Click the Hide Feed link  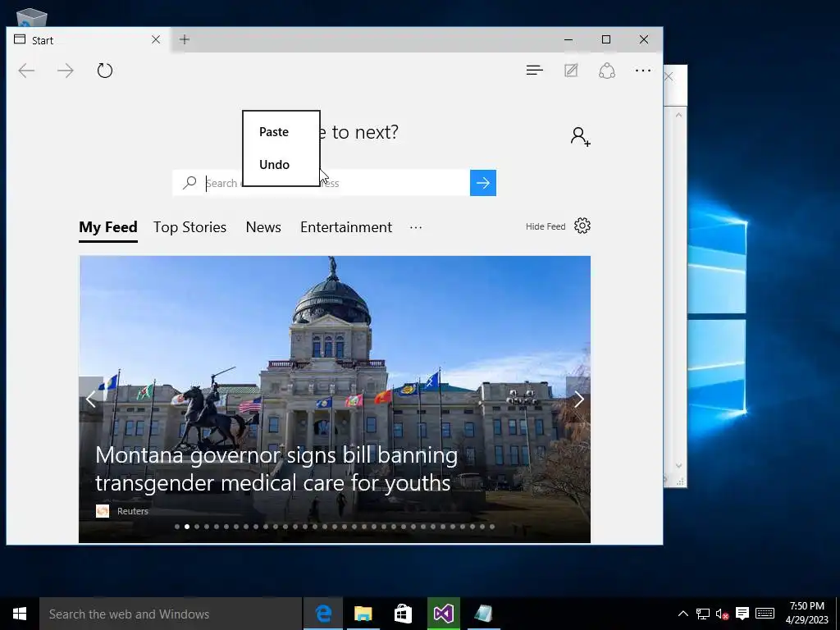[546, 226]
